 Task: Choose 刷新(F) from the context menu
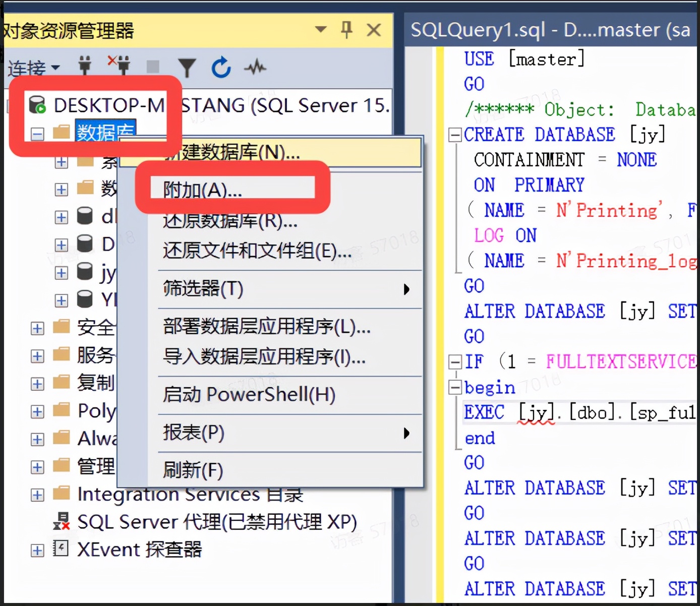pyautogui.click(x=270, y=470)
